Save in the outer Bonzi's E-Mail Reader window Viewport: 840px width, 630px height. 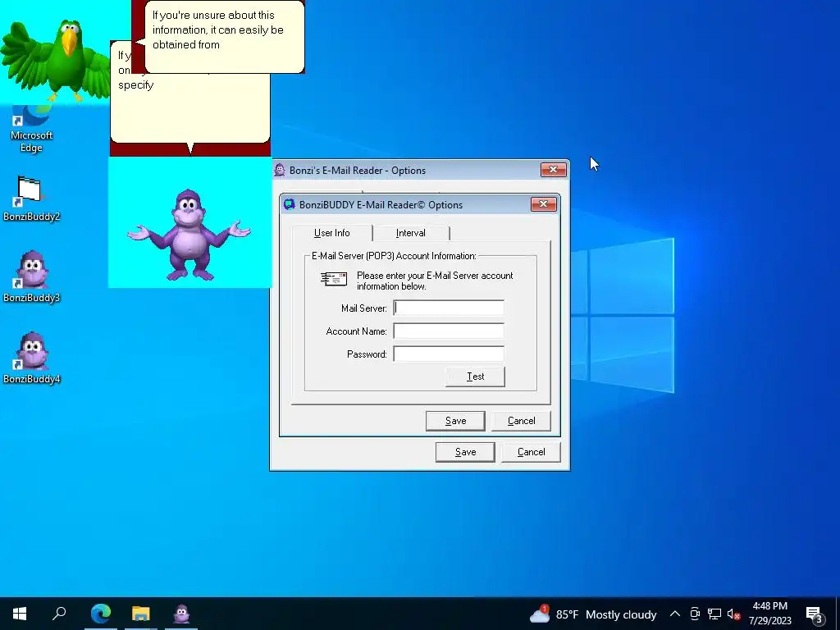click(465, 452)
